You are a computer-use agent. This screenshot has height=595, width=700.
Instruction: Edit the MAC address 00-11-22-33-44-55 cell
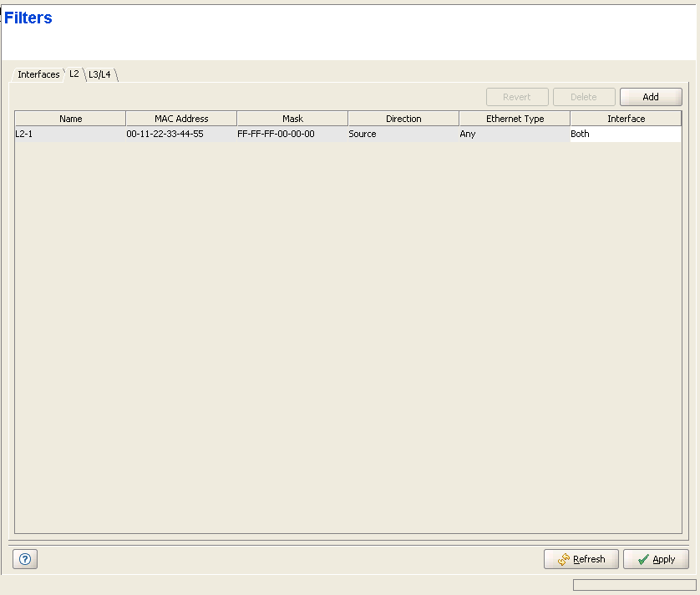pyautogui.click(x=165, y=134)
